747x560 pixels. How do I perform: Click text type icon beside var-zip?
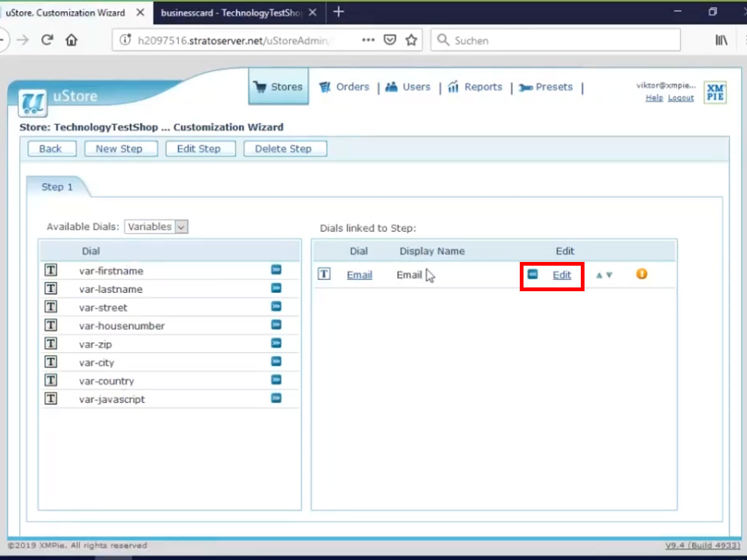coord(50,344)
